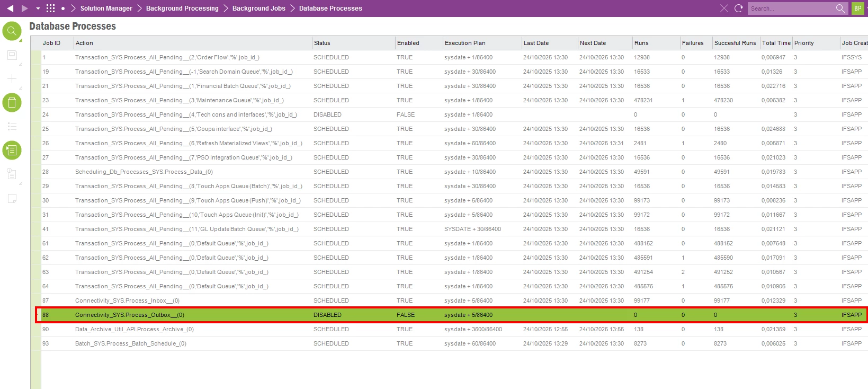Viewport: 868px width, 389px height.
Task: Go to Solution Manager breadcrumb
Action: click(x=106, y=8)
